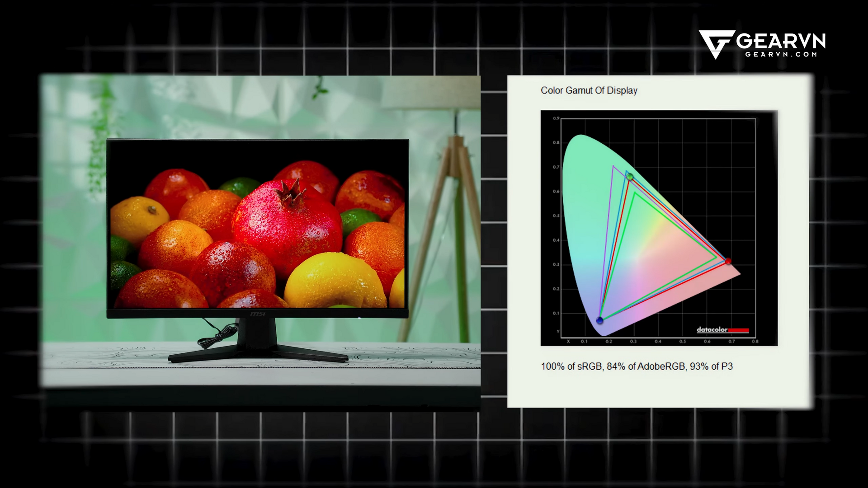
Task: Click the green primary dot on gamut chart
Action: 630,177
